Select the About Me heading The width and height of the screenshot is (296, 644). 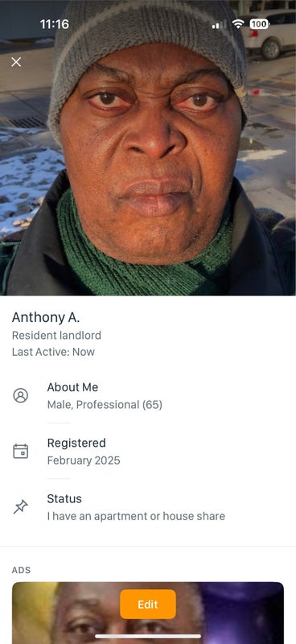point(72,387)
